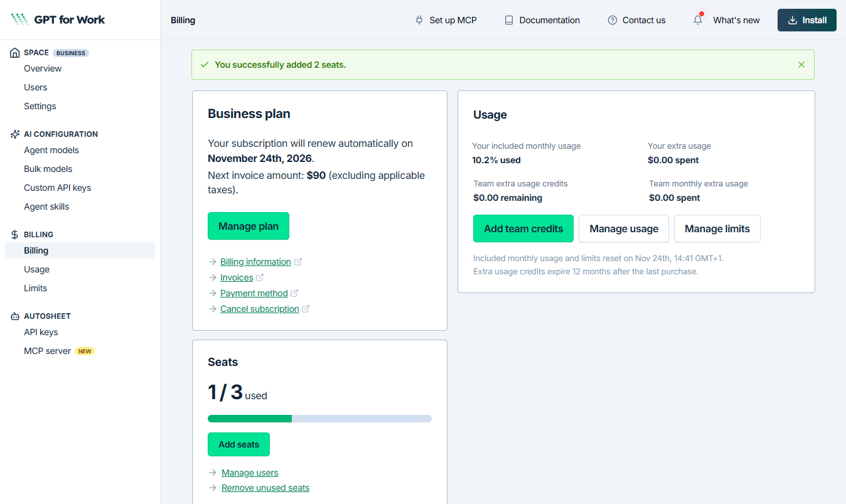Open the Billing information link
Screen dimensions: 846x504
click(x=255, y=262)
